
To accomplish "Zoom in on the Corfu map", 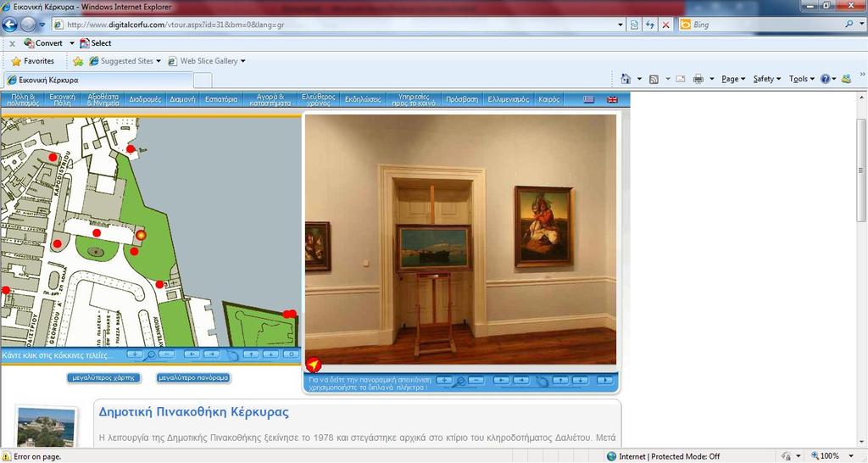I will coord(135,354).
